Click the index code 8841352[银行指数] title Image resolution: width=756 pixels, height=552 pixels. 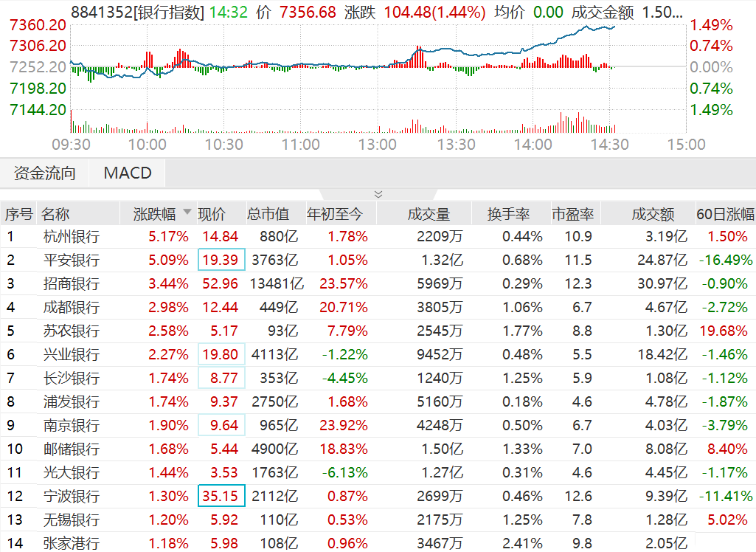tap(138, 12)
